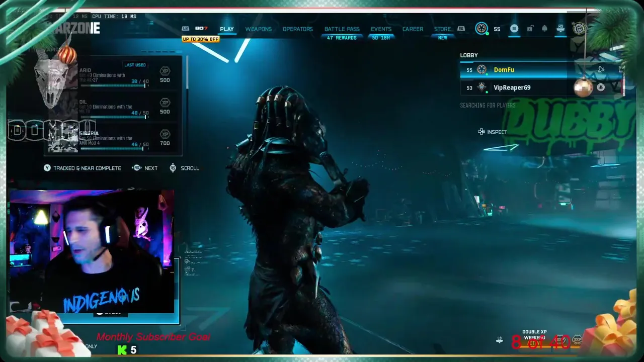Click the INSPECT prompt
Image resolution: width=644 pixels, height=362 pixels.
click(x=492, y=132)
